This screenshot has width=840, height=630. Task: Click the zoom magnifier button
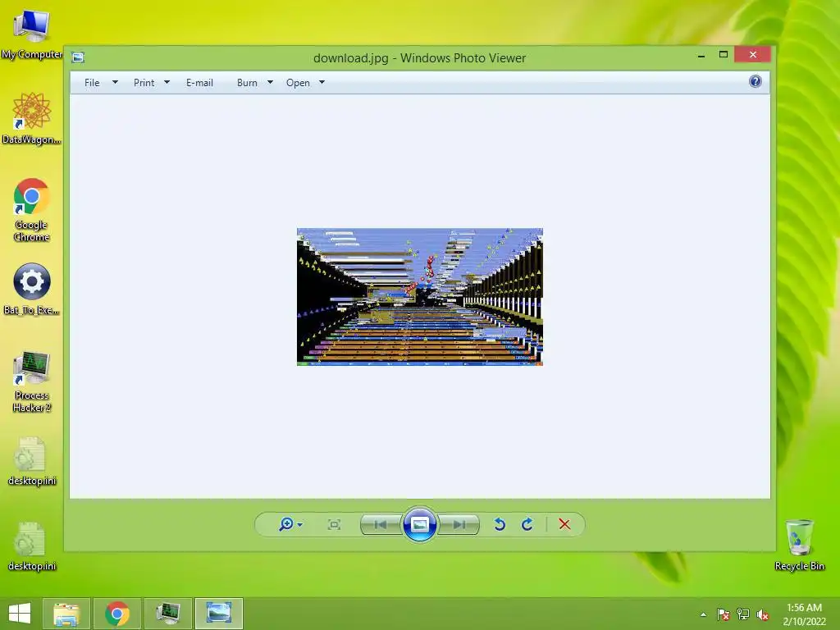[286, 524]
